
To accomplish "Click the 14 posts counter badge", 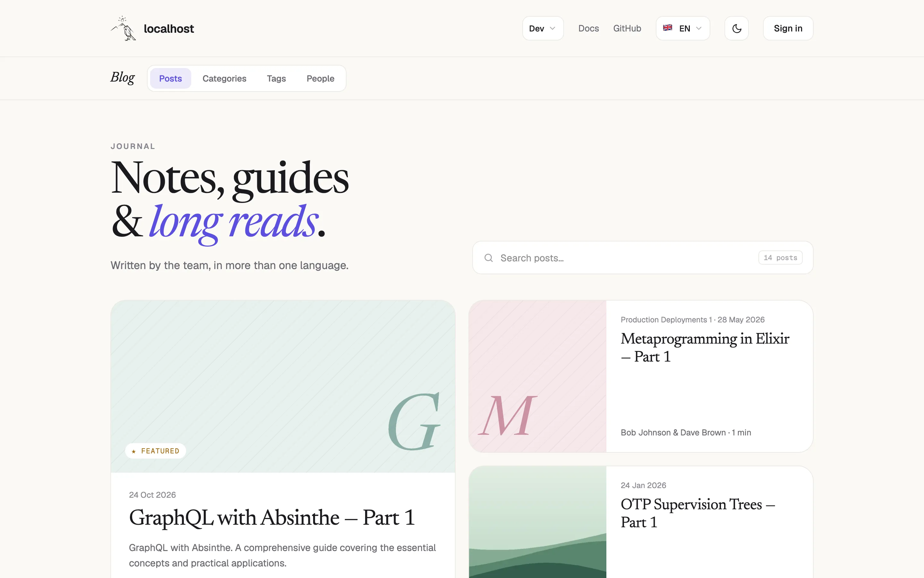I will pos(780,258).
